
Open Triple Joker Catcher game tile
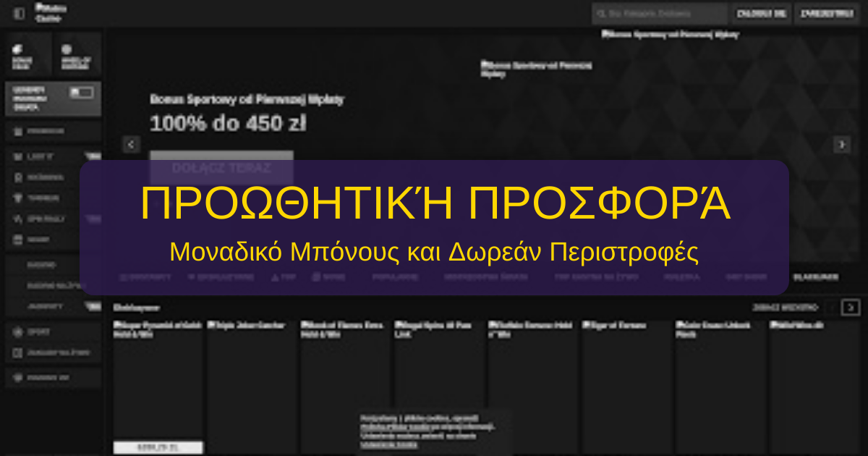252,387
